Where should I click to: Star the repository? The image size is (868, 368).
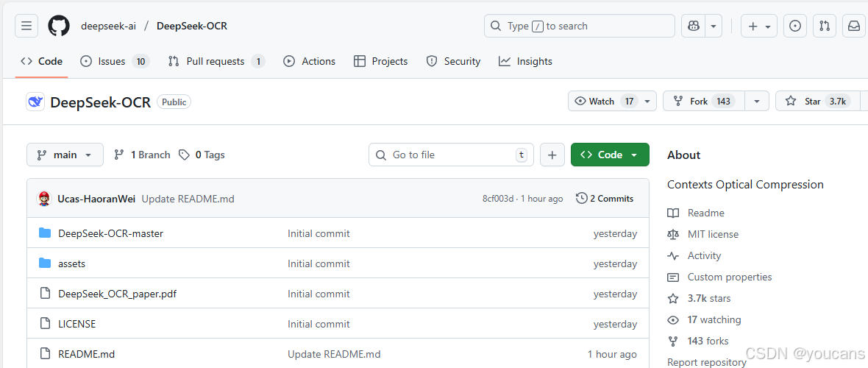tap(818, 101)
